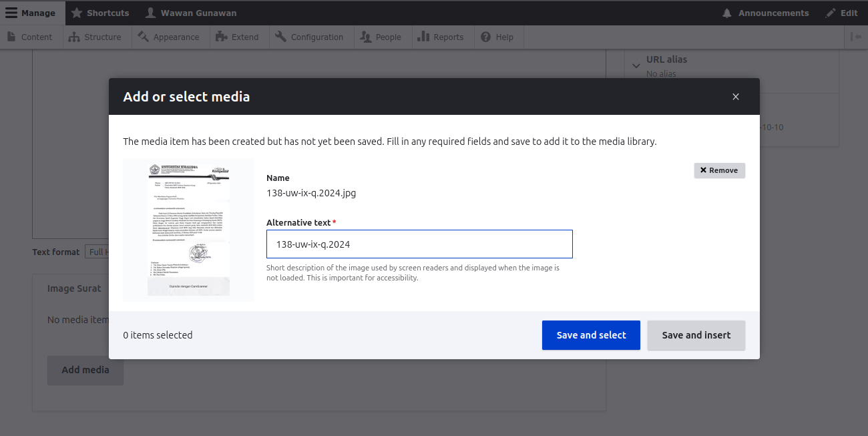Click the Edit pencil icon
The width and height of the screenshot is (868, 436).
coord(831,13)
